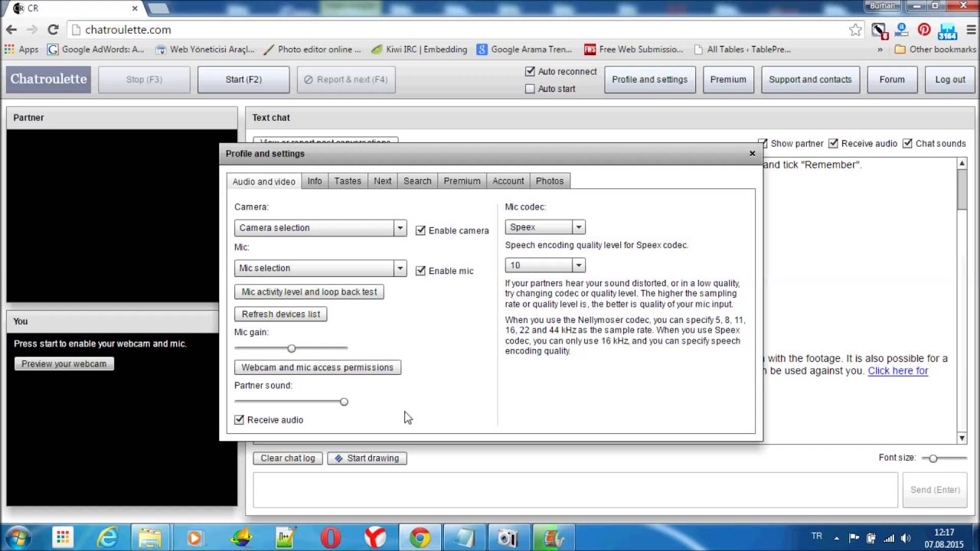
Task: Click the volume icon in the system tray
Action: (906, 538)
